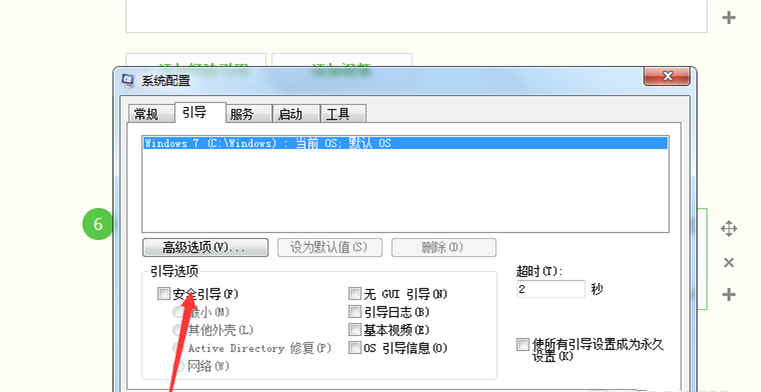This screenshot has height=392, width=761.
Task: Check the 基本视频(E) option
Action: (x=355, y=330)
